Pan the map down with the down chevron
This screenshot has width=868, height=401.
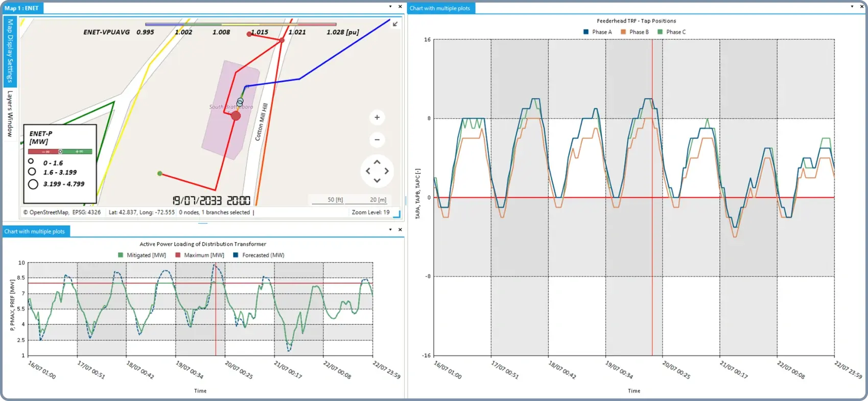pyautogui.click(x=377, y=180)
